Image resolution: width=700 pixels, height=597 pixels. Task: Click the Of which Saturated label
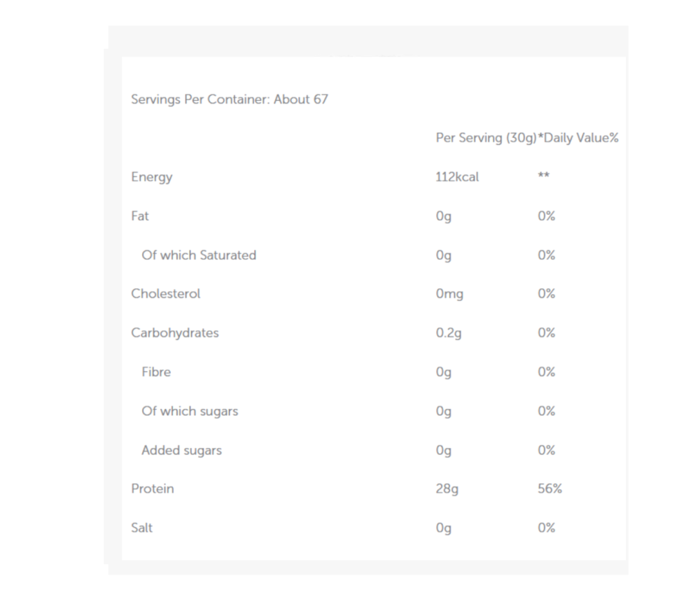[x=199, y=255]
